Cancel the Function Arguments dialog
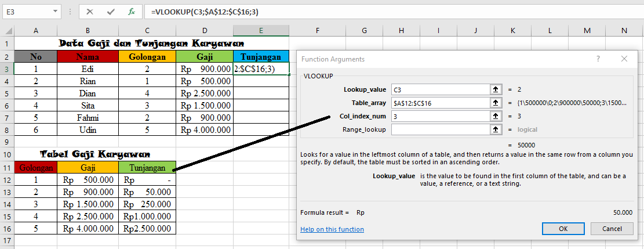Image resolution: width=644 pixels, height=249 pixels. [x=612, y=229]
